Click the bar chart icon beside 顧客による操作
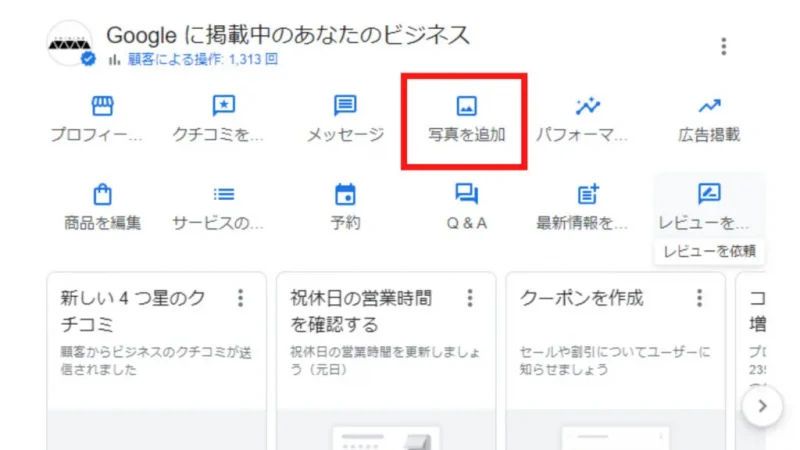The height and width of the screenshot is (450, 800). 114,60
